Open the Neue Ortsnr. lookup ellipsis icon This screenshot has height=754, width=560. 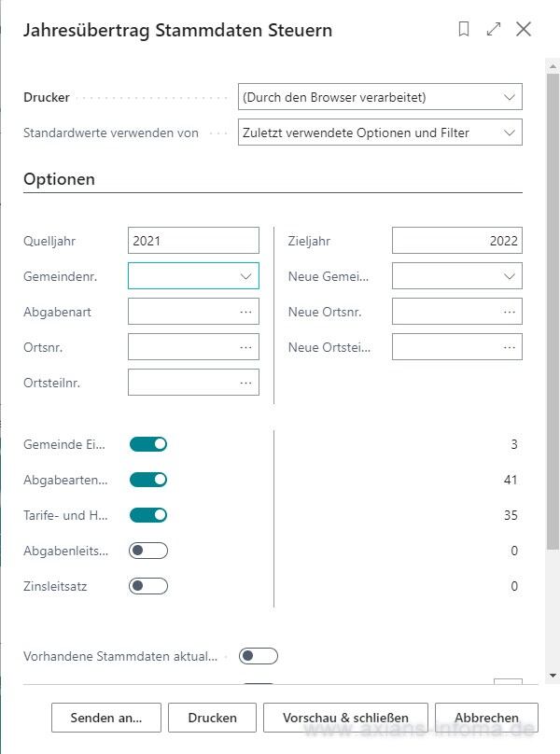(x=509, y=312)
